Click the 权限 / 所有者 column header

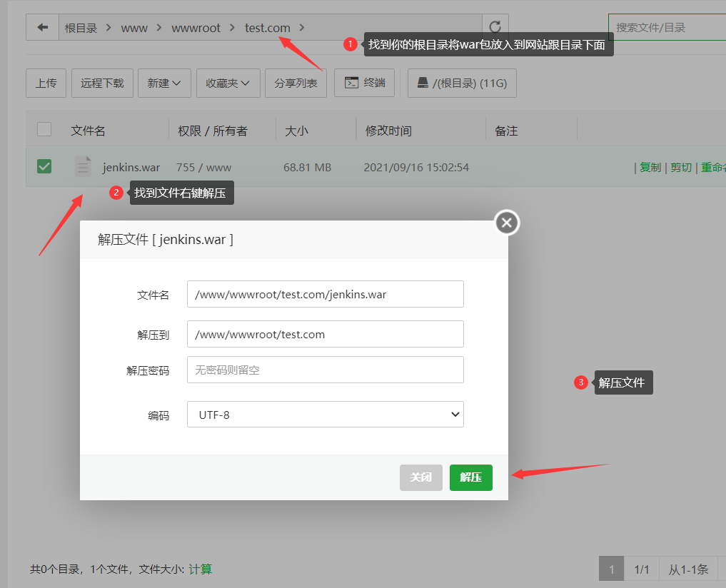click(x=213, y=131)
